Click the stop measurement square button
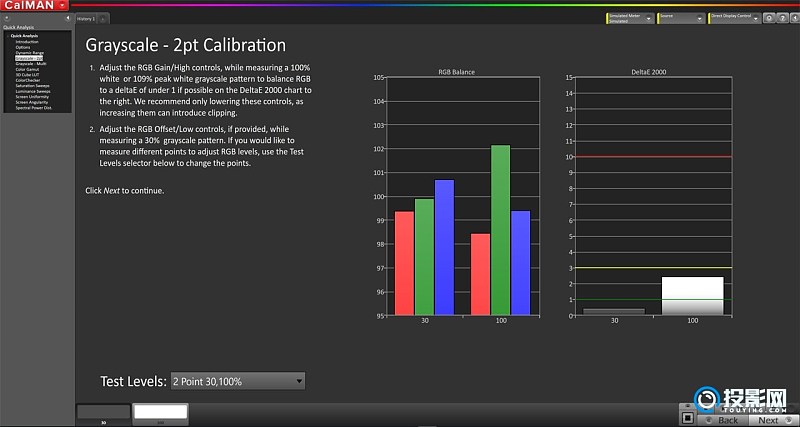 coord(687,418)
